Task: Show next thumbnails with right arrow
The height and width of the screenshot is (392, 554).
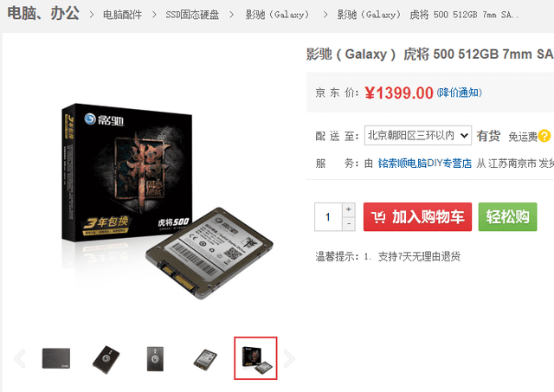Action: click(x=289, y=358)
